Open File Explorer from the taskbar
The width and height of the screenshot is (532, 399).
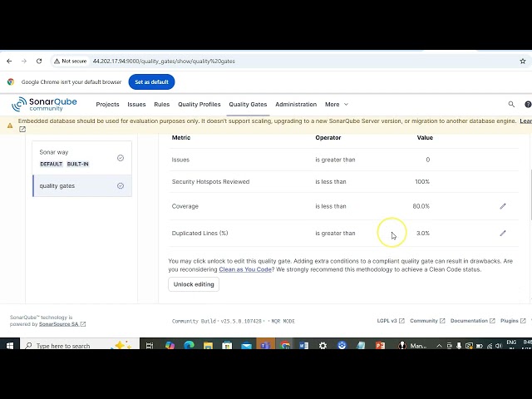(x=208, y=346)
